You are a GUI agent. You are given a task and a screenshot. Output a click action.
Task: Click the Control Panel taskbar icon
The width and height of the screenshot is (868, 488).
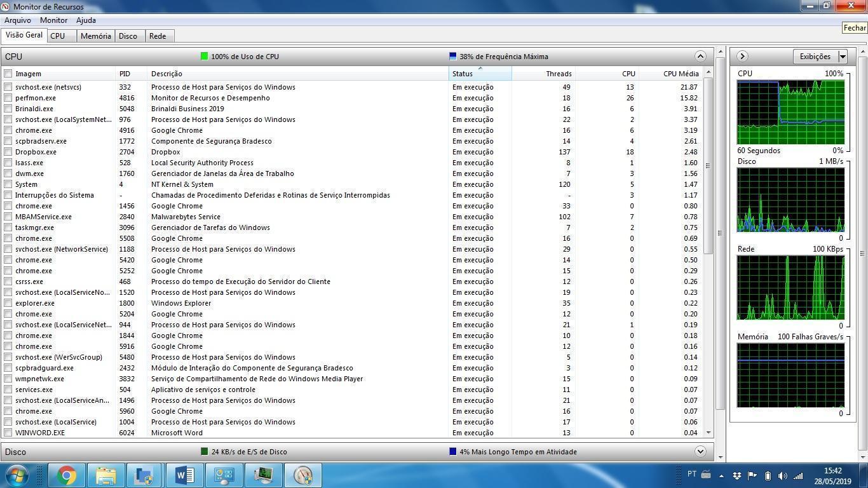pos(224,475)
